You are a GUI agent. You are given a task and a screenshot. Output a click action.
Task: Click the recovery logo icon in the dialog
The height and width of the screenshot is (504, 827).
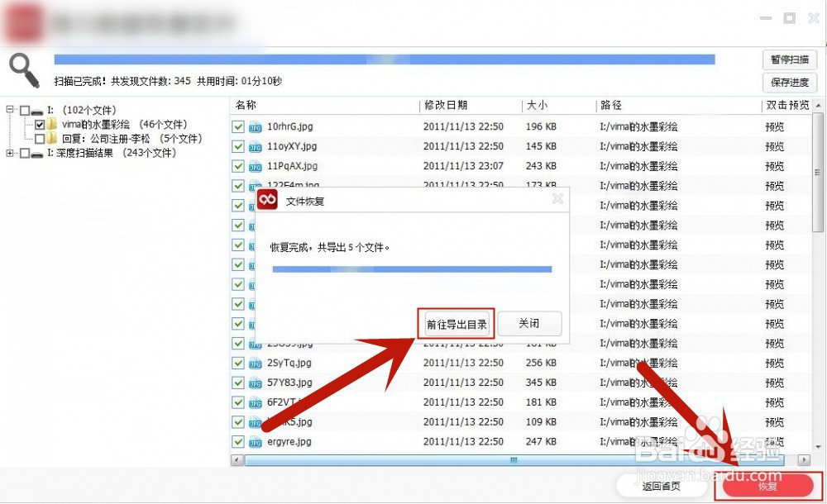(x=266, y=199)
